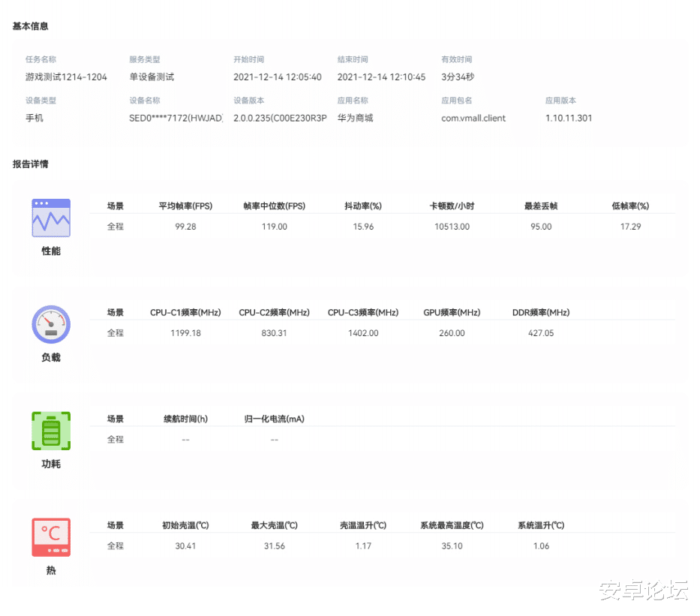Click the 热 temperature icon
The image size is (700, 616).
point(51,537)
